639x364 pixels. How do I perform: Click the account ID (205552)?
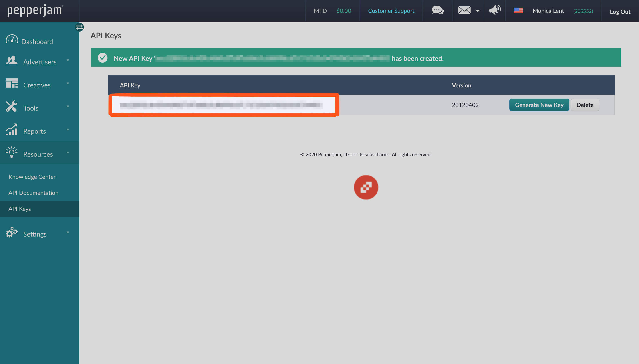point(583,11)
